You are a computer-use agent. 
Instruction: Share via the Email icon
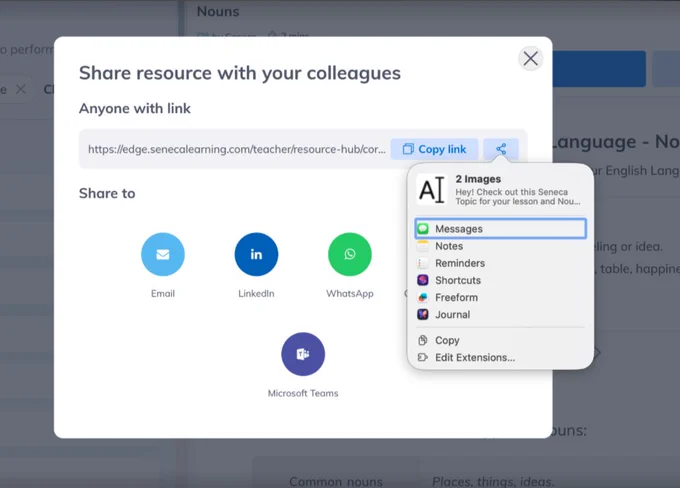point(163,254)
